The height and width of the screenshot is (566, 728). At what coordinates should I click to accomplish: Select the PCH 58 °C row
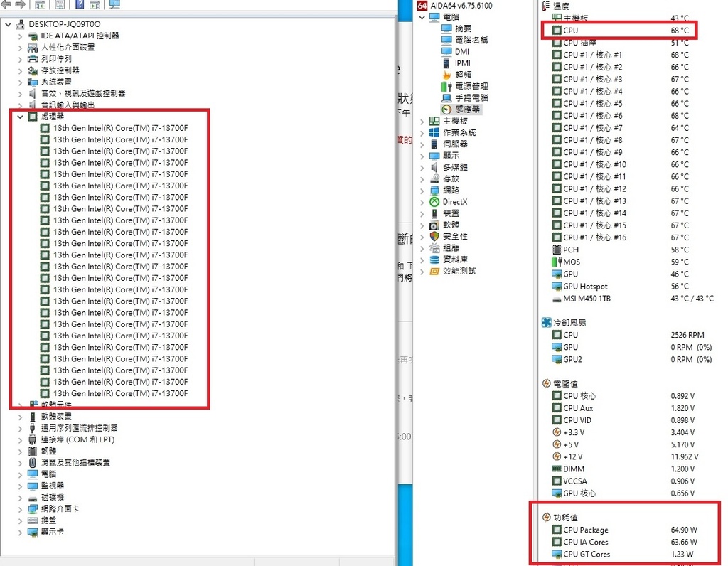[620, 250]
